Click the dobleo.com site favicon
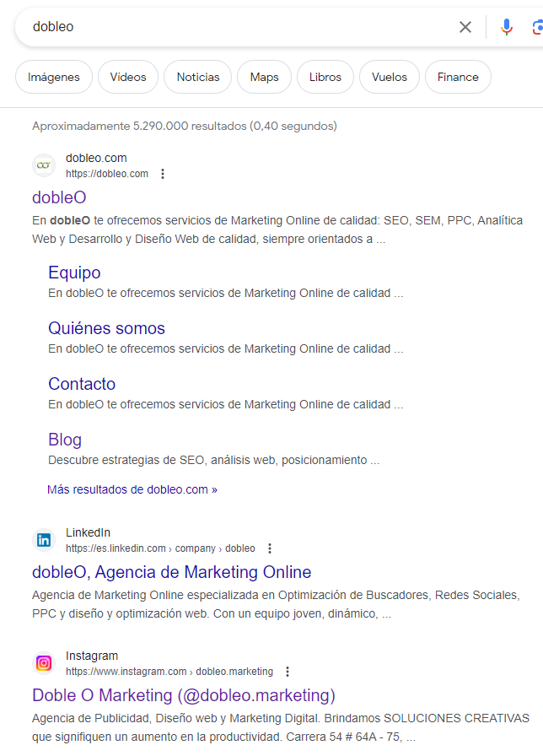Viewport: 543px width, 756px height. [44, 165]
